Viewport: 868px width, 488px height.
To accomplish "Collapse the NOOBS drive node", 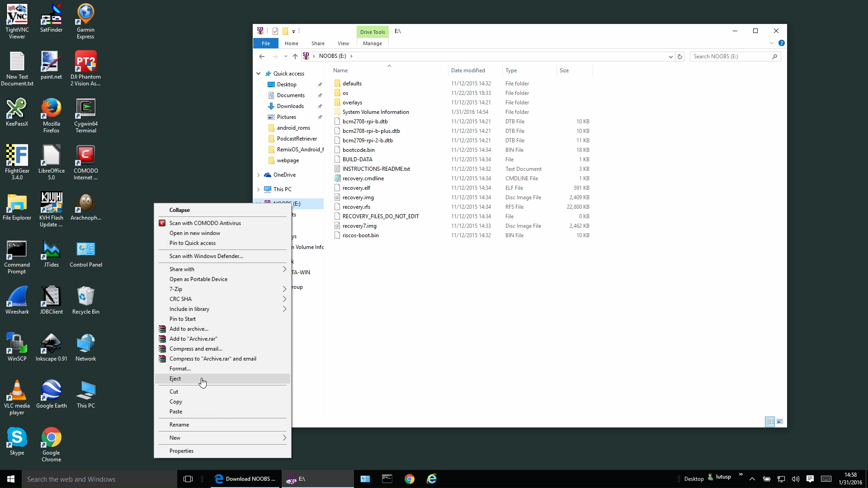I will tap(179, 210).
